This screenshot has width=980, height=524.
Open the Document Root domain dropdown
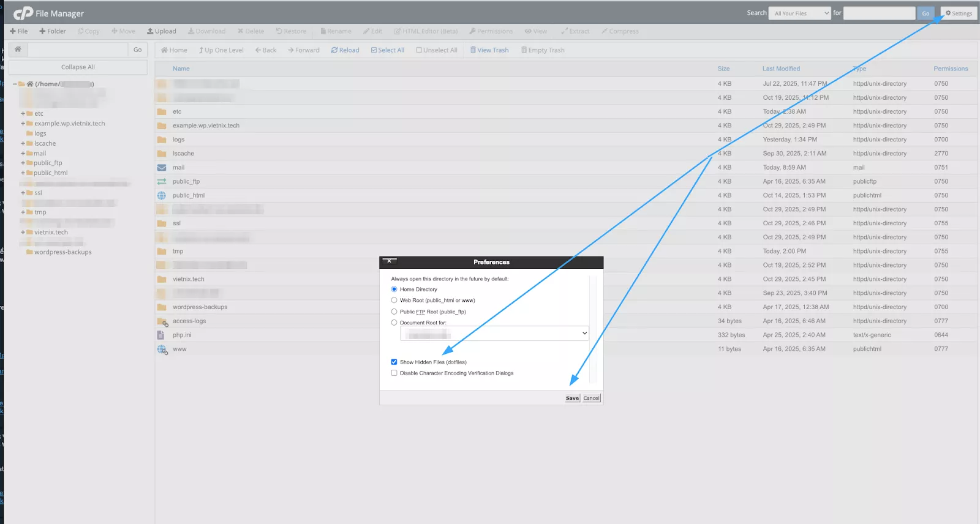tap(494, 334)
